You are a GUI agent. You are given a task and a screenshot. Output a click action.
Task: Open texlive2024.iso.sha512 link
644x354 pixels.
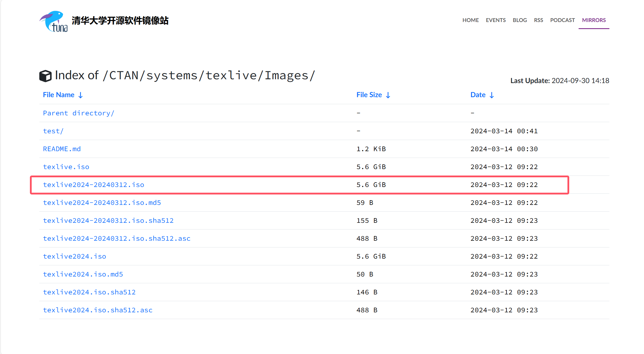[x=89, y=292]
